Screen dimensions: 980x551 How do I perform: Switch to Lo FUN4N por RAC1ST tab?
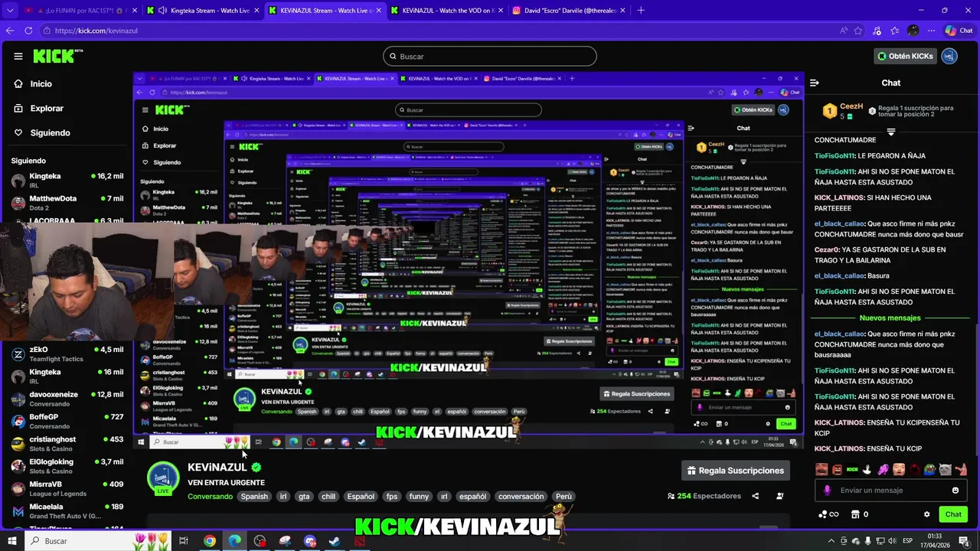[x=80, y=10]
